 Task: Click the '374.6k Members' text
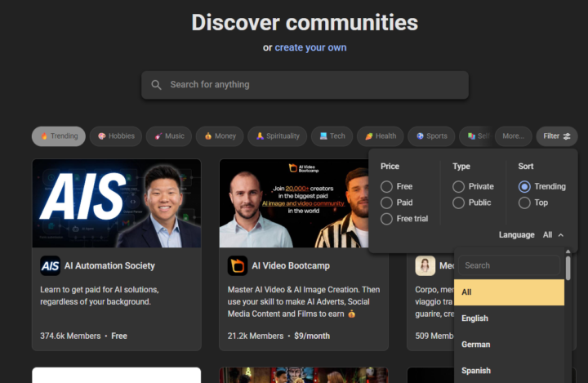point(70,336)
